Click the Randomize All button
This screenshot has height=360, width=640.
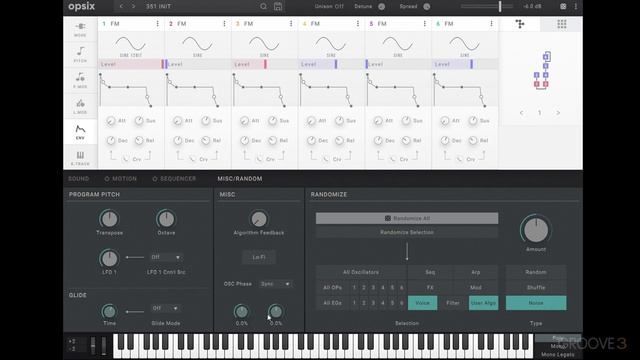point(407,218)
